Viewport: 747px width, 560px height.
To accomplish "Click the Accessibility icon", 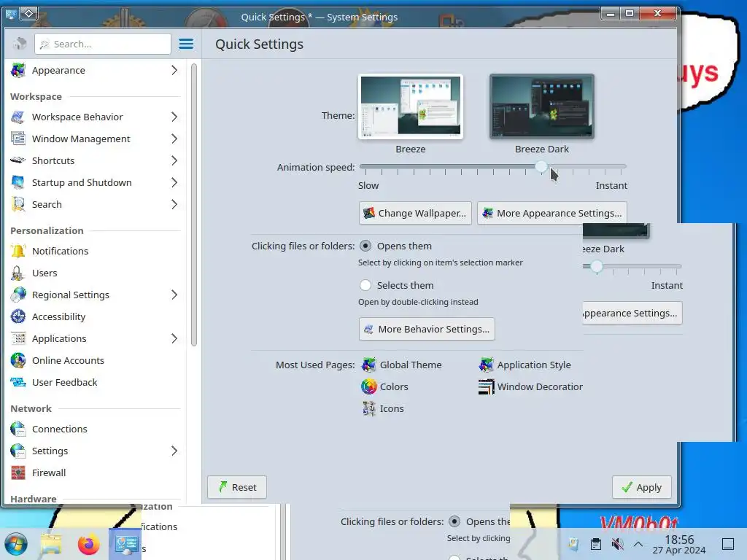I will click(x=18, y=316).
